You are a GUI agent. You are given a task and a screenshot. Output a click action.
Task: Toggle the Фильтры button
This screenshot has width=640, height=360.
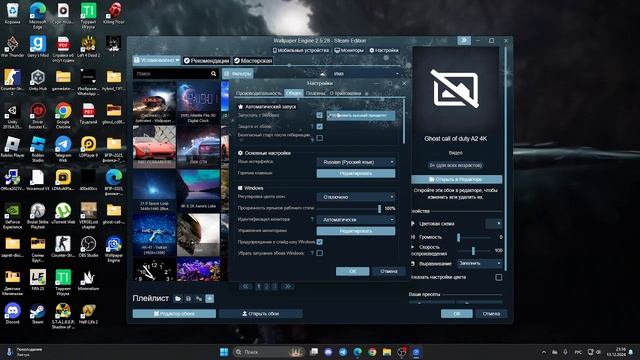point(238,74)
